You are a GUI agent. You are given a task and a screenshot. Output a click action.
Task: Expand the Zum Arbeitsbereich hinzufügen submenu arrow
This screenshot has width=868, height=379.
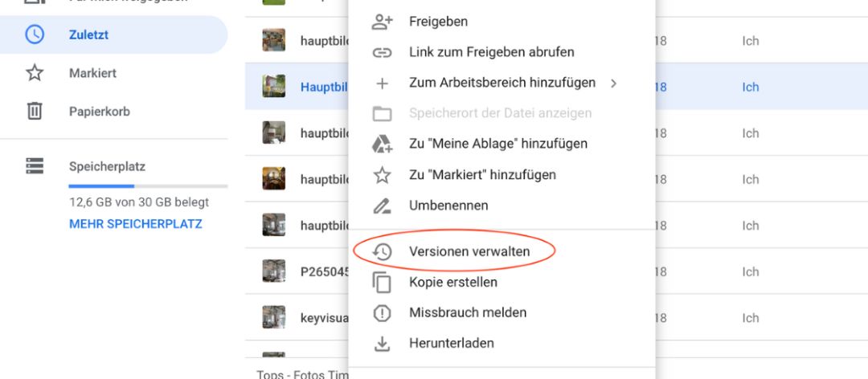point(613,84)
